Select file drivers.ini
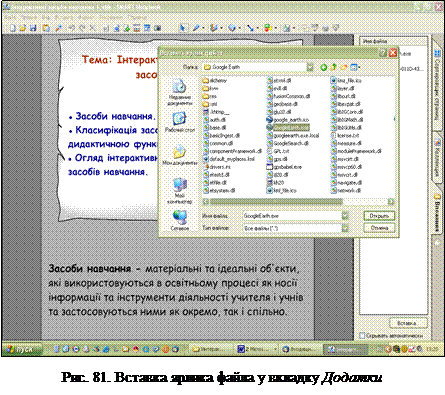The height and width of the screenshot is (395, 445). (217, 167)
